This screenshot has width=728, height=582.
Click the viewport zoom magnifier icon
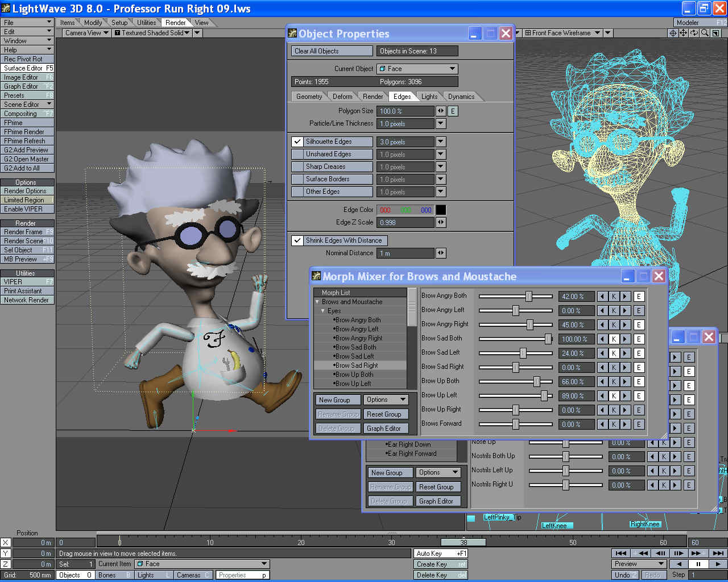pos(705,33)
